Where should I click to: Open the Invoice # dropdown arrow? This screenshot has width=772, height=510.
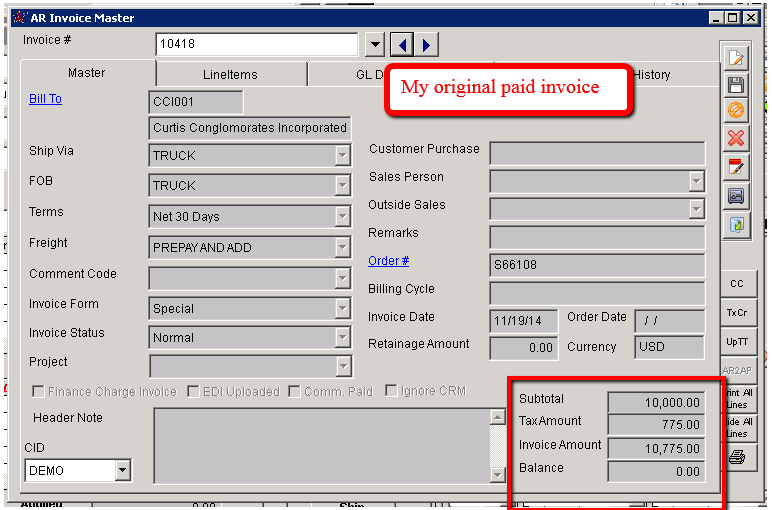374,45
